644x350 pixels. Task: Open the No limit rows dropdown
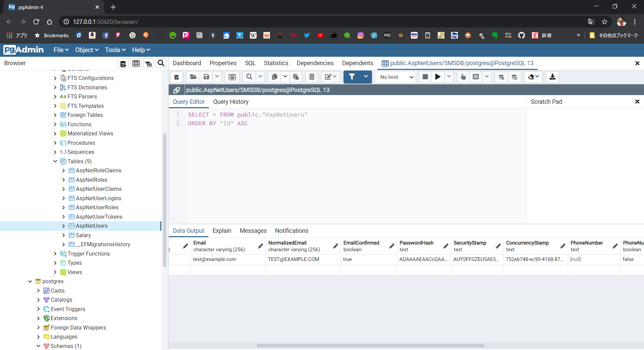point(395,77)
